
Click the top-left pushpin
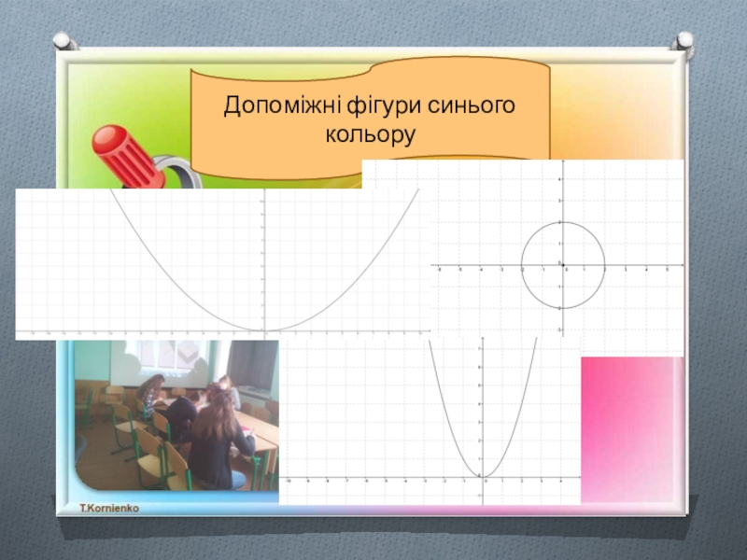point(63,40)
